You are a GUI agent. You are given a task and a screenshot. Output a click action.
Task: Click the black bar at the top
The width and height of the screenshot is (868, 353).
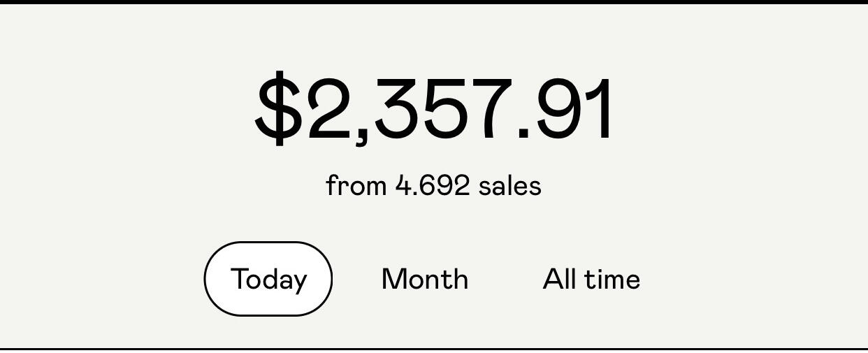434,2
